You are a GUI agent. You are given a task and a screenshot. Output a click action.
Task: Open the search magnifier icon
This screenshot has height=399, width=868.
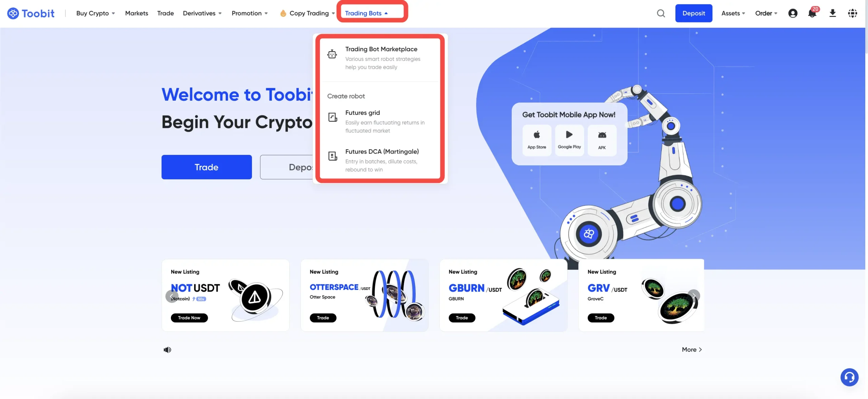coord(661,13)
